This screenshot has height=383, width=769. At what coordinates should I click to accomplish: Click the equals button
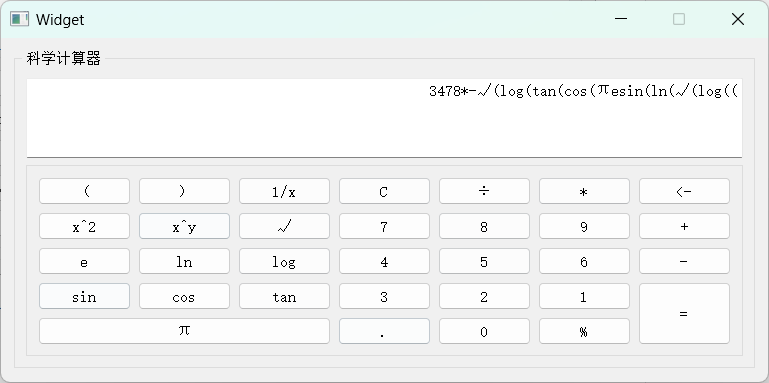click(x=684, y=313)
